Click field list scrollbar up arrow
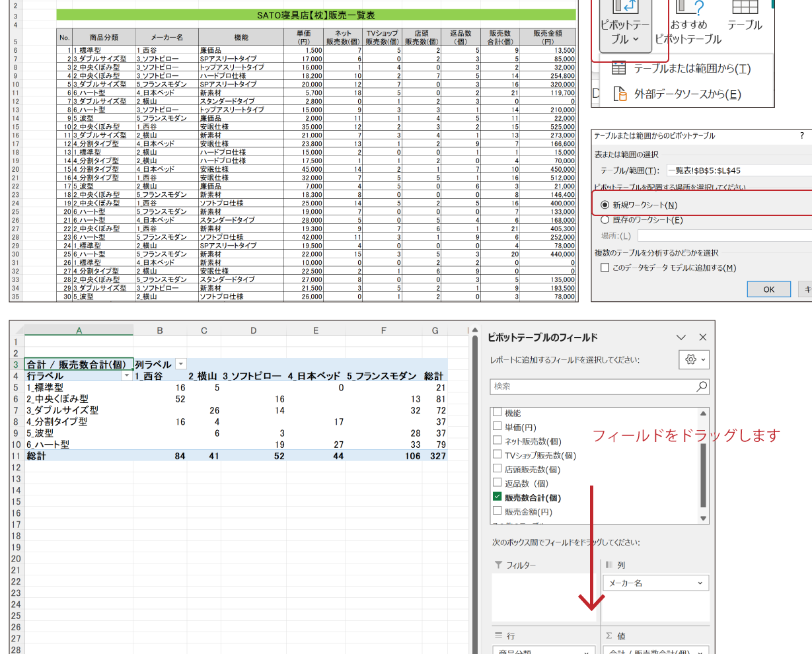Image resolution: width=812 pixels, height=654 pixels. 704,413
